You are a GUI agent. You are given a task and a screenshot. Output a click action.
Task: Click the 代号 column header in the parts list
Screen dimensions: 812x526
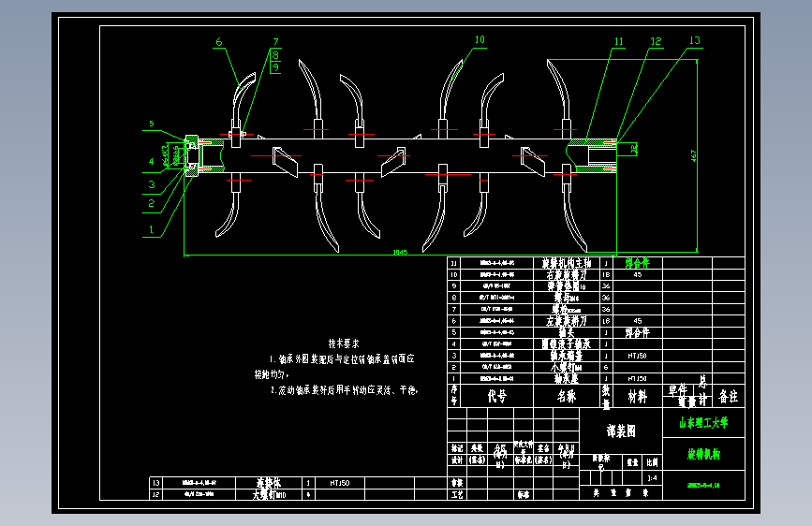pyautogui.click(x=496, y=396)
